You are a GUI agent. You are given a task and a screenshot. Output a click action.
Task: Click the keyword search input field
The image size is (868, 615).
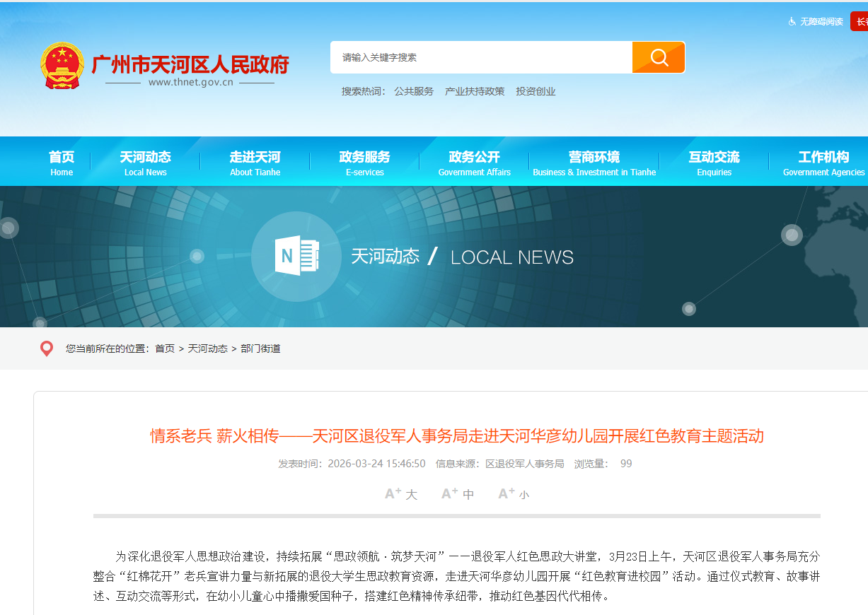click(481, 57)
